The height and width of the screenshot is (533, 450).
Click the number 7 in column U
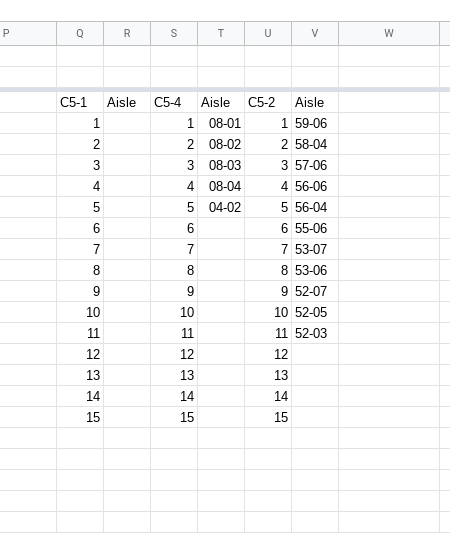[x=268, y=250]
